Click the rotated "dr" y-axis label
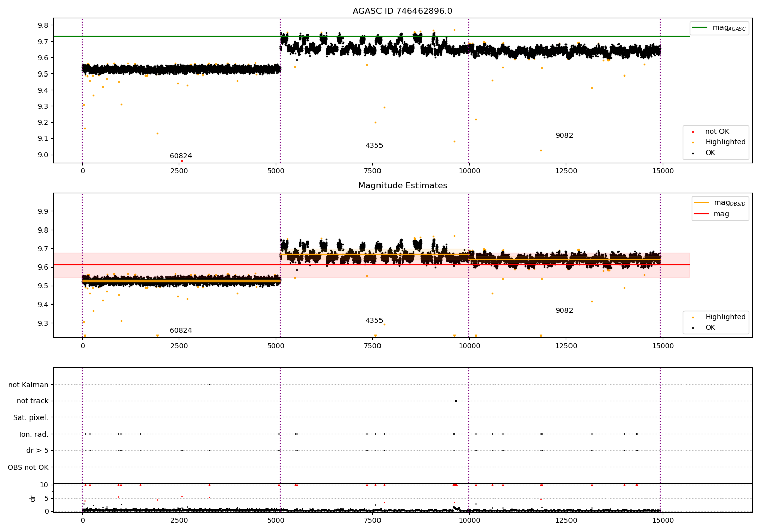The height and width of the screenshot is (532, 760). tap(33, 498)
